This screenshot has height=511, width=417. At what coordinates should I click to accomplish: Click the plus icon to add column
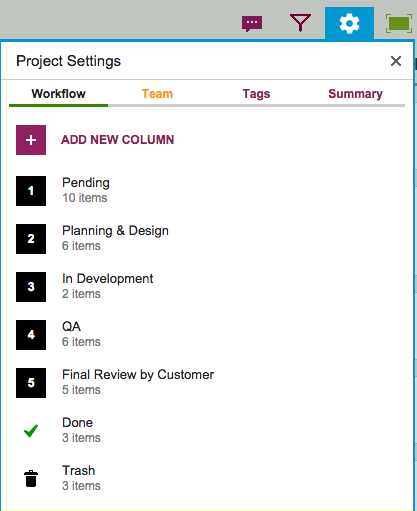(x=31, y=140)
